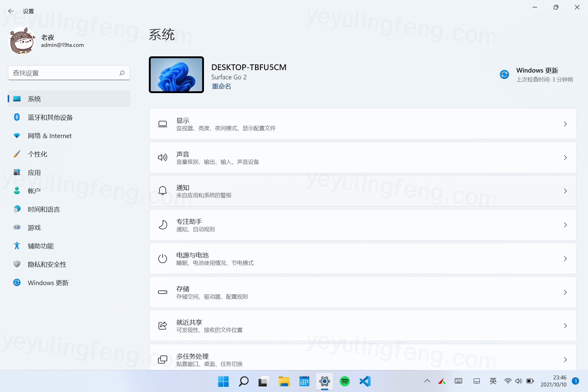Expand the 就近共享 settings chevron
This screenshot has width=588, height=392.
565,326
